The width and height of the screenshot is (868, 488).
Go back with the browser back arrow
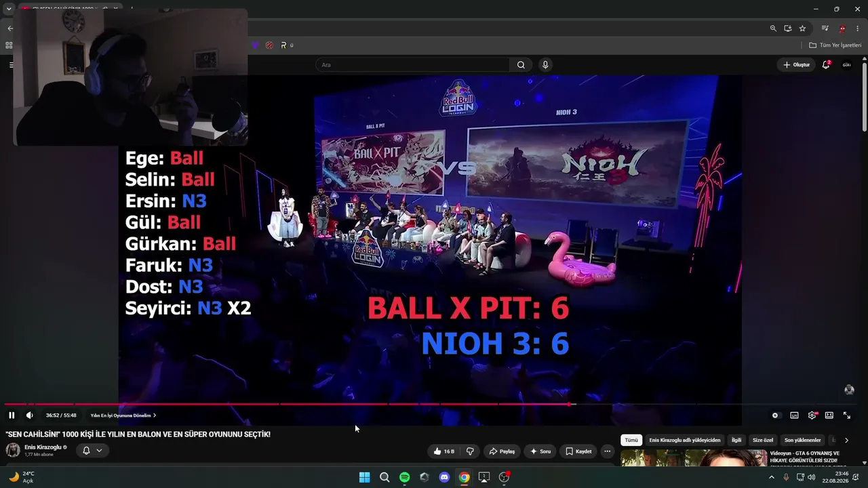pos(9,28)
